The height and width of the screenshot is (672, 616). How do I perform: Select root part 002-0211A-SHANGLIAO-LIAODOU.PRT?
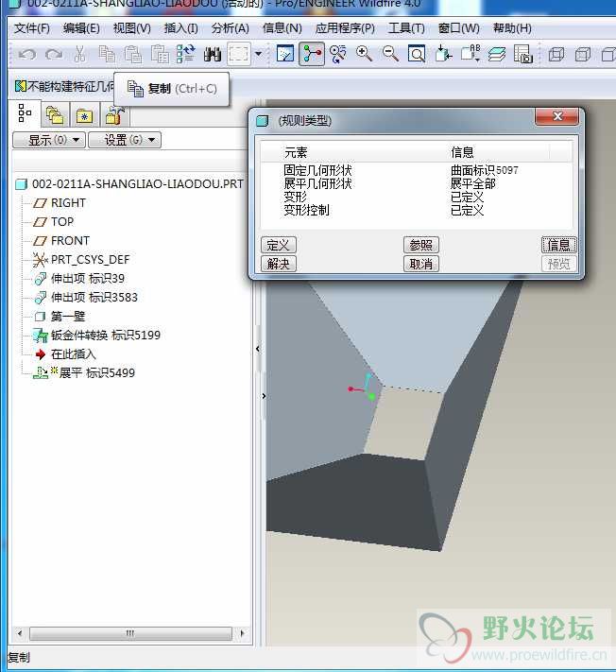[129, 184]
